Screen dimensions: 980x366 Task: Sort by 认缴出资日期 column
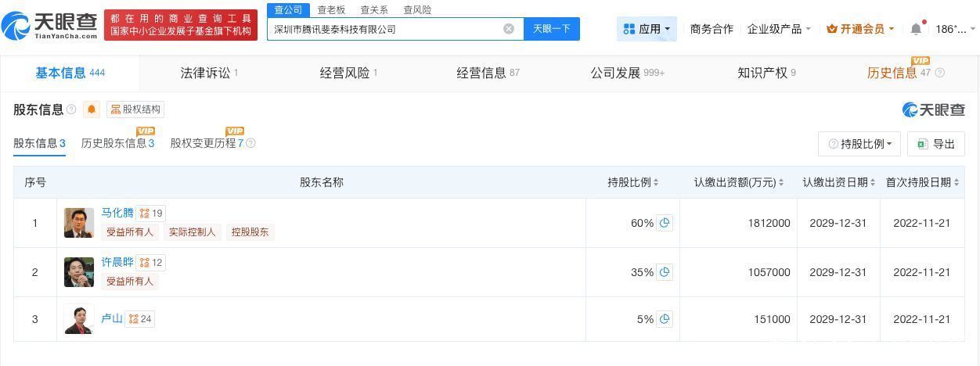[839, 182]
